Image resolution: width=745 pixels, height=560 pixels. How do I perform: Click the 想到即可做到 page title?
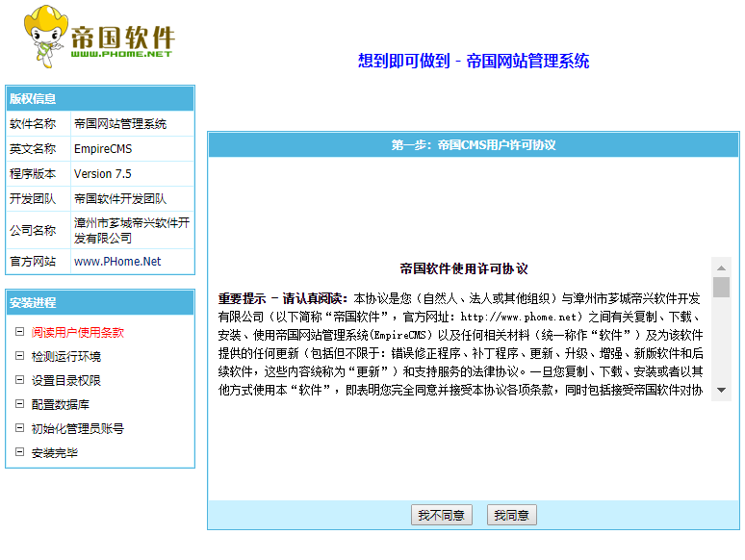point(474,62)
